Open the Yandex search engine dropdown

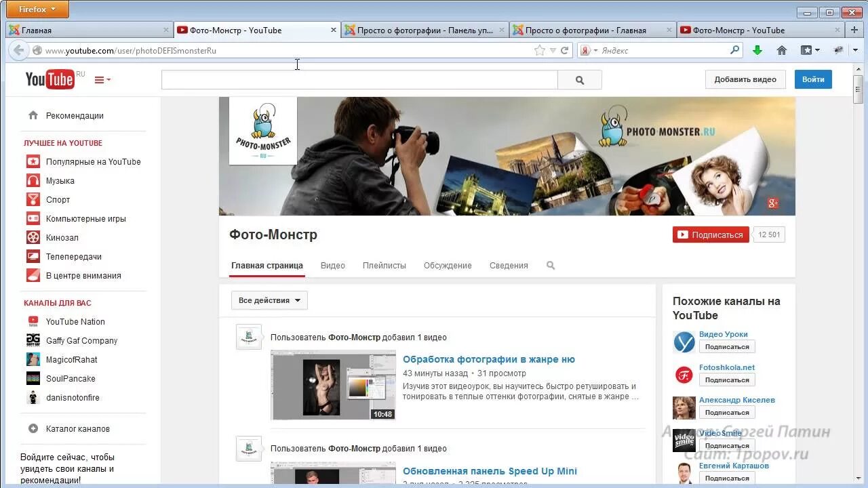[x=589, y=50]
